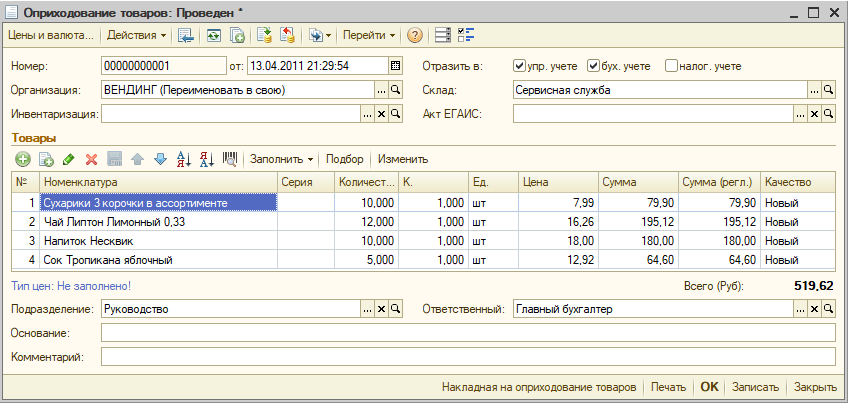
Task: Click the magnifier icon beside Инвентаризация
Action: 396,114
